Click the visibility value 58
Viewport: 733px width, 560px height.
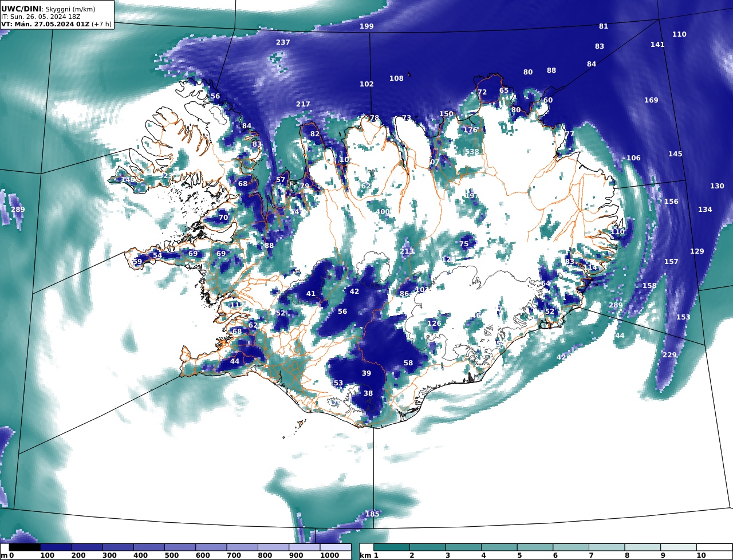tap(408, 363)
